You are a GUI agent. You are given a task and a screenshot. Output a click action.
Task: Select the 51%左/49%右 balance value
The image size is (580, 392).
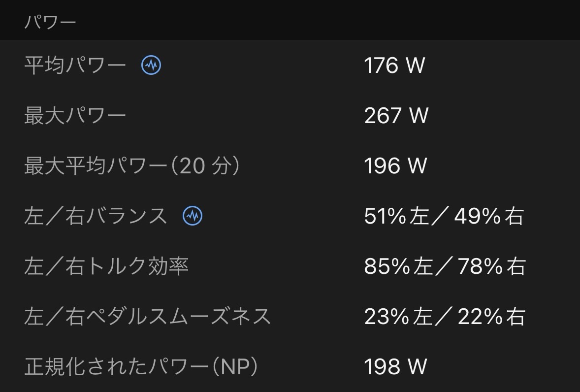point(444,216)
